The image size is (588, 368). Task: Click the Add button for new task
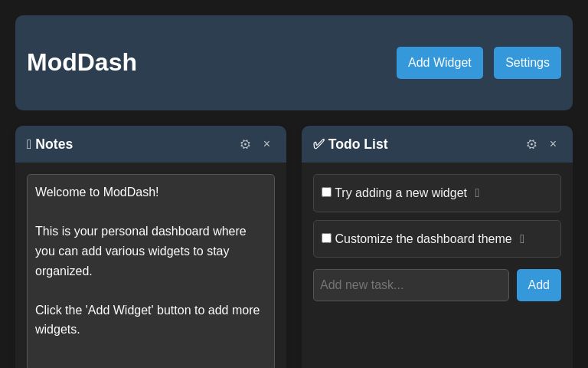pos(538,285)
